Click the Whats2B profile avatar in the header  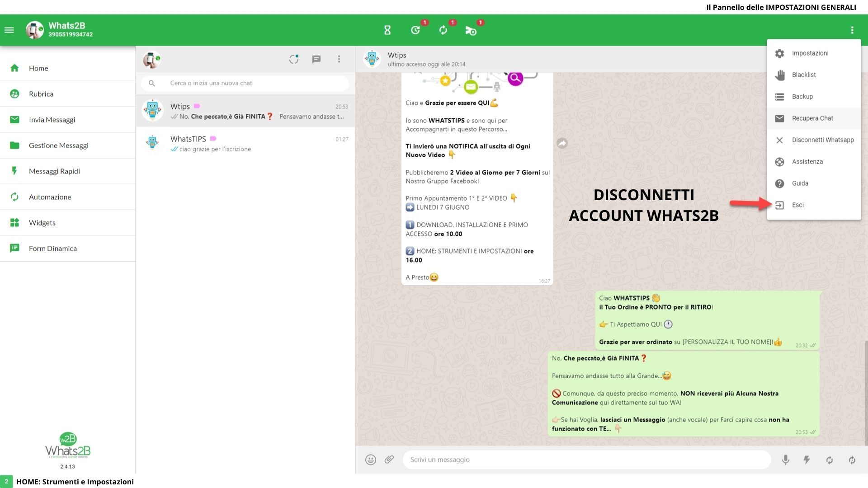35,30
